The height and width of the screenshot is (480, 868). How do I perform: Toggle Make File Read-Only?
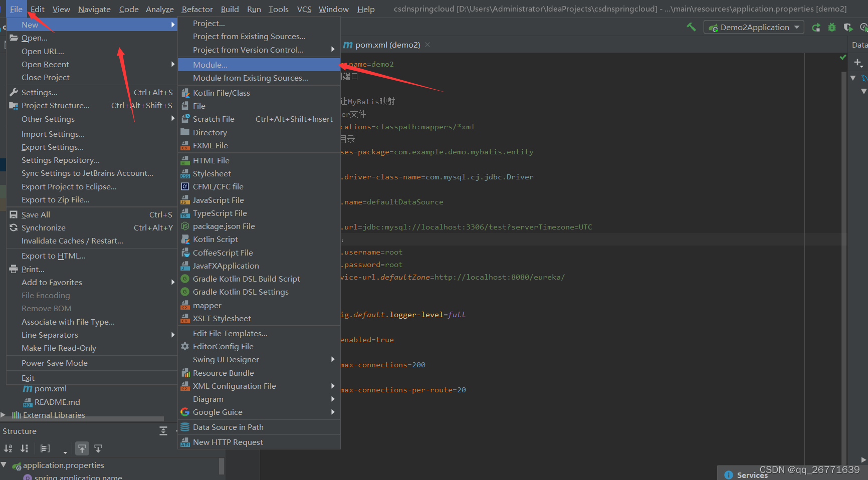92,348
